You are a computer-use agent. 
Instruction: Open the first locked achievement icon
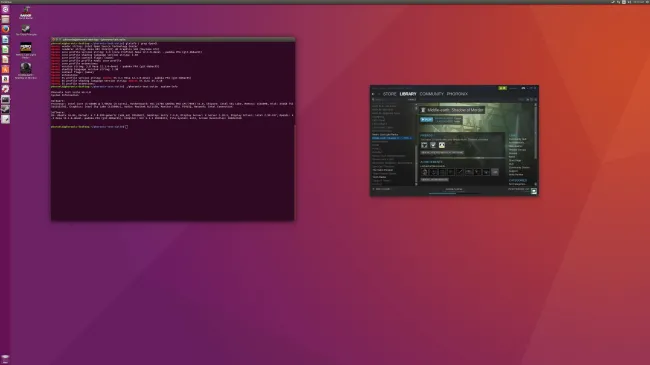(x=424, y=172)
